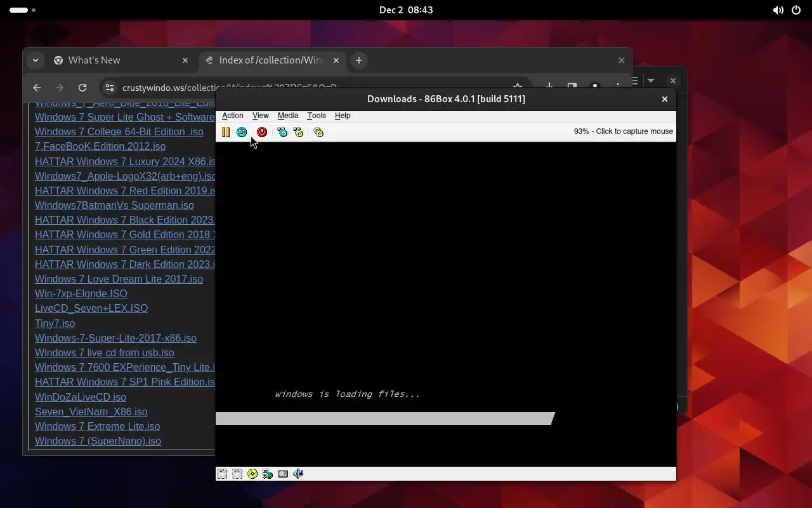
Task: Open 86Box machine settings icon
Action: [x=318, y=132]
